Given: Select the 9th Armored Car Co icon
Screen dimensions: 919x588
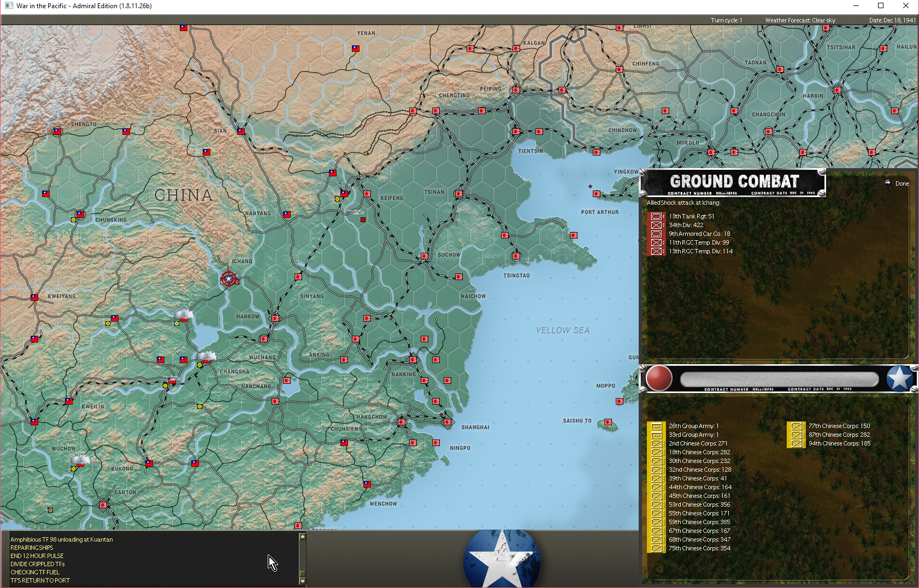Looking at the screenshot, I should (x=656, y=234).
